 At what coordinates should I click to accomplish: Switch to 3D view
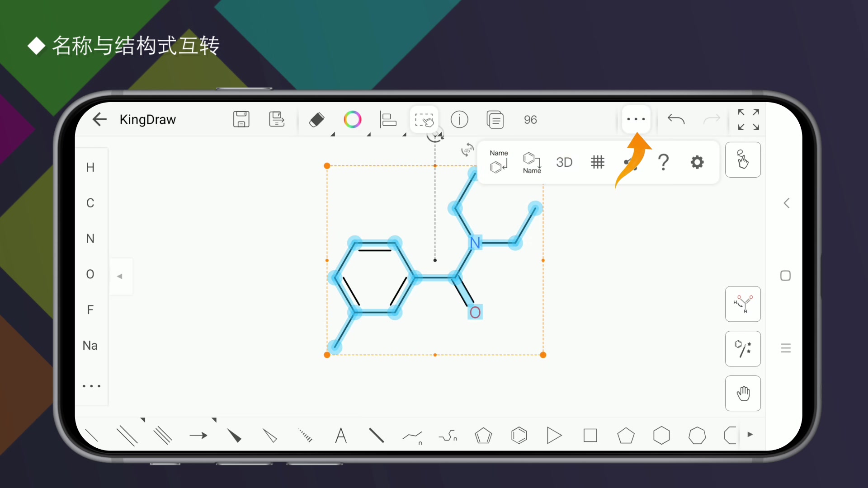[x=564, y=162]
